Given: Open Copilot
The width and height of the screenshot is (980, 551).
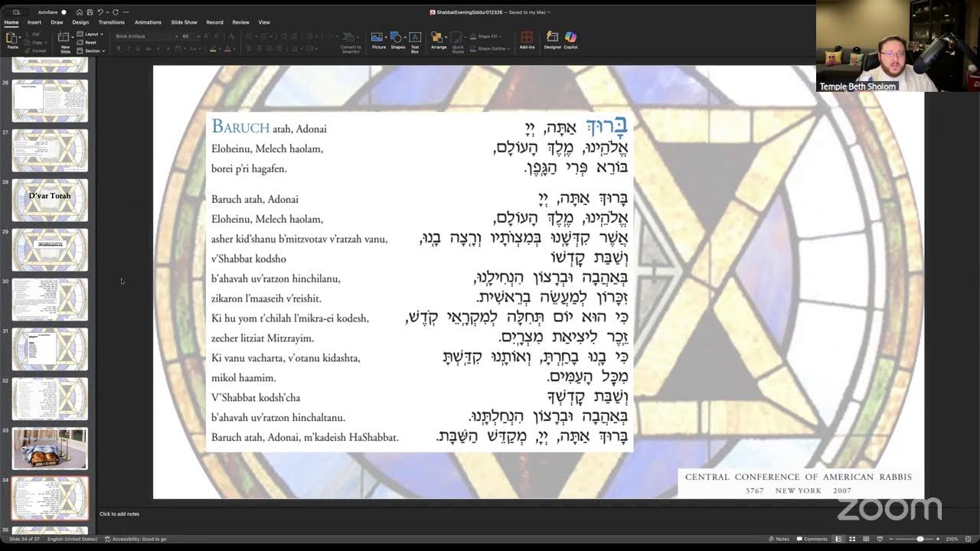Looking at the screenshot, I should coord(570,41).
